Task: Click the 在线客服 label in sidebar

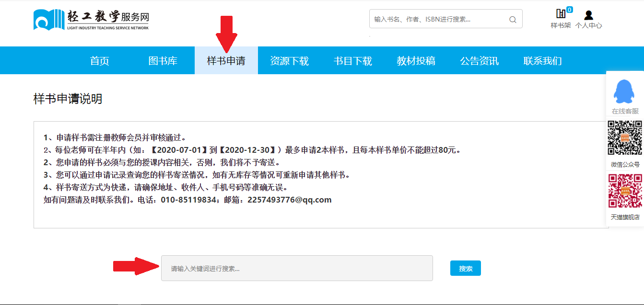Action: click(625, 111)
